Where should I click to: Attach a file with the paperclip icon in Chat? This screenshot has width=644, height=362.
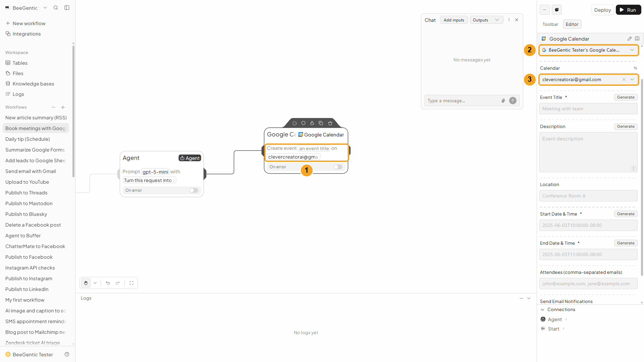(x=503, y=101)
